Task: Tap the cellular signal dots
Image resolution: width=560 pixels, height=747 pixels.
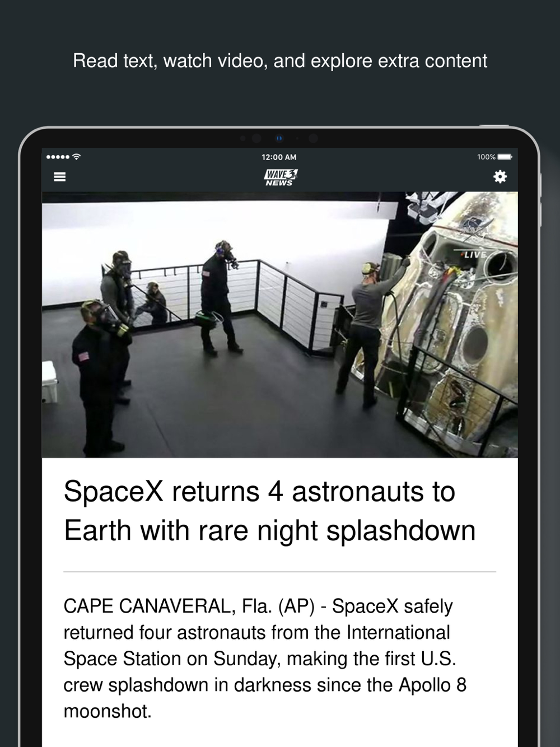Action: [x=58, y=157]
